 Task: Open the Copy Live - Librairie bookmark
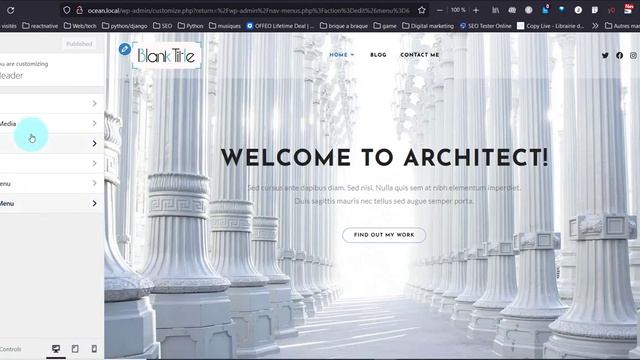pos(551,26)
